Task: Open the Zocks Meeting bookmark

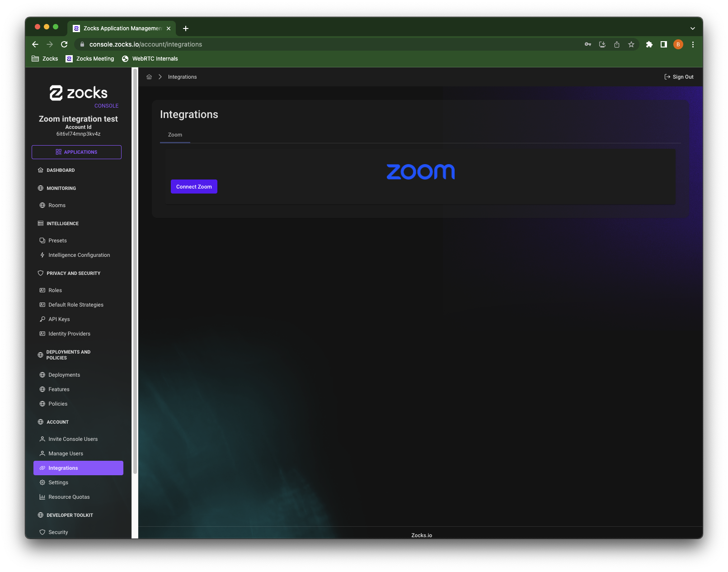Action: 89,59
